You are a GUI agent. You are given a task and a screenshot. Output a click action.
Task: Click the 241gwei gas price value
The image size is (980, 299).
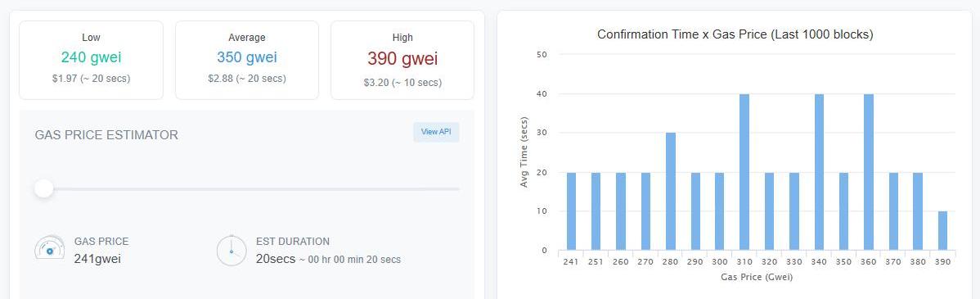[x=97, y=258]
